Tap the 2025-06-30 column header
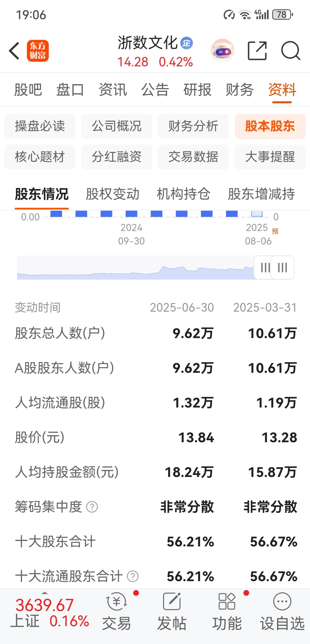This screenshot has width=310, height=644. point(182,308)
